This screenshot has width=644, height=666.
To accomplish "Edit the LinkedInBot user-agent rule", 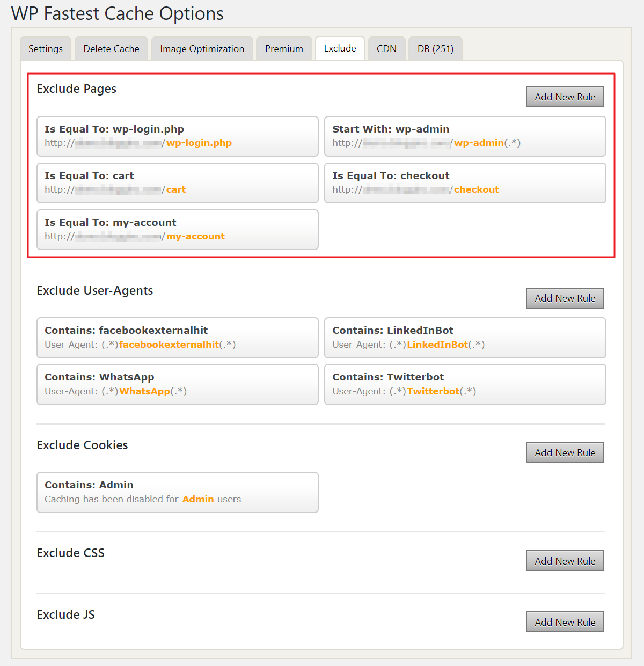I will 465,338.
